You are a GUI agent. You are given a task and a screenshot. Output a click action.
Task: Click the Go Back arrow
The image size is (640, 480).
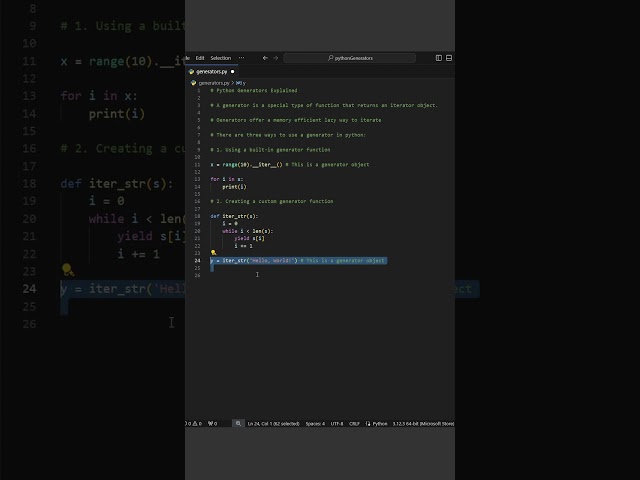(x=265, y=58)
